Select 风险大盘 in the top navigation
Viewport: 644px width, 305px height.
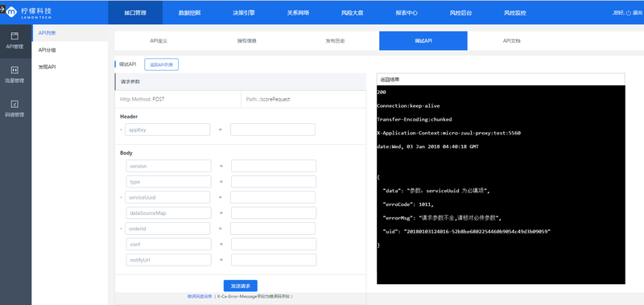pos(352,13)
